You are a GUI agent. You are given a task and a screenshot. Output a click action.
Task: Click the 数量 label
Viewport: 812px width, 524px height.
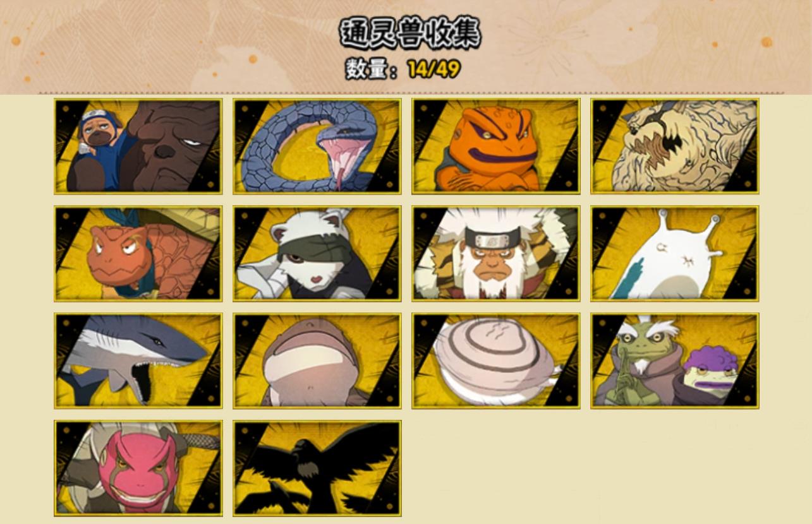click(x=366, y=69)
